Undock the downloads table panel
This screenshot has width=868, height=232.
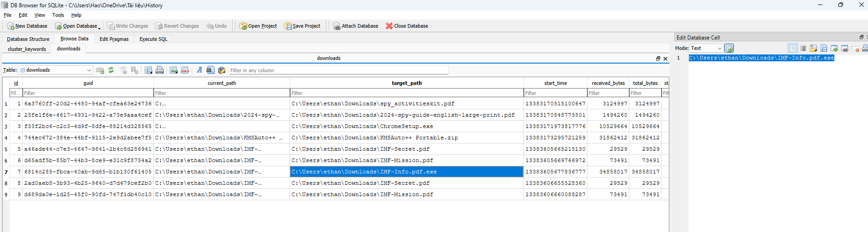pyautogui.click(x=658, y=59)
